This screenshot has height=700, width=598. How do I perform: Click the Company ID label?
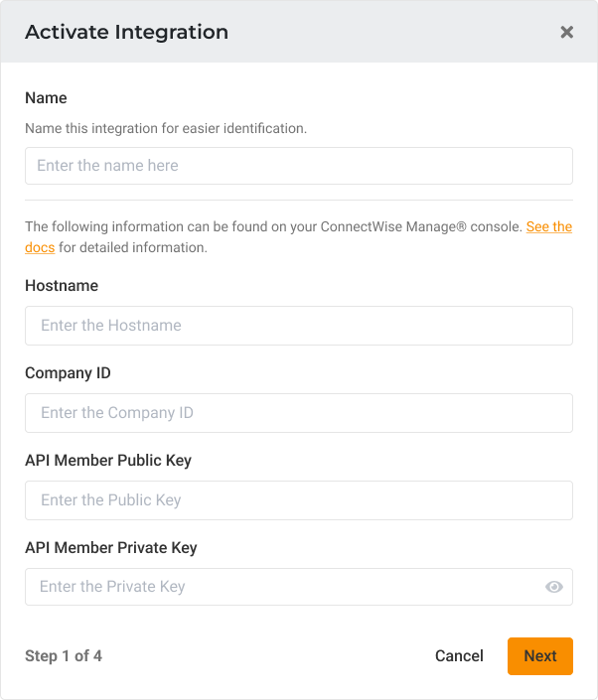point(68,373)
